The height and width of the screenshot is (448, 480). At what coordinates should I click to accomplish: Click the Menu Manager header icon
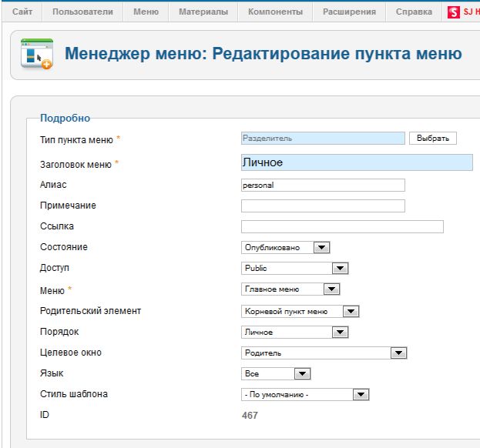[35, 54]
